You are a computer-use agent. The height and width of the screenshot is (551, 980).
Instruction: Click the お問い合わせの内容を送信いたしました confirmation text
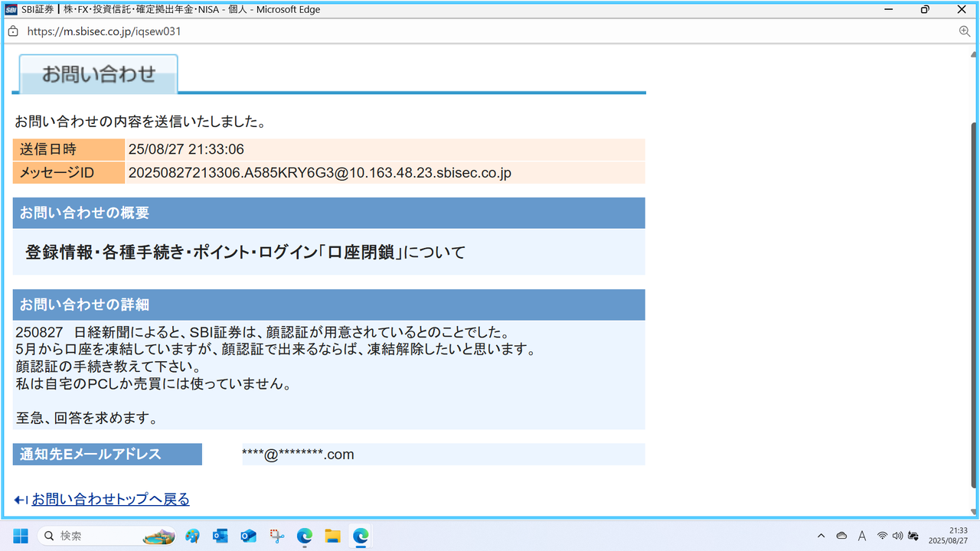tap(140, 122)
